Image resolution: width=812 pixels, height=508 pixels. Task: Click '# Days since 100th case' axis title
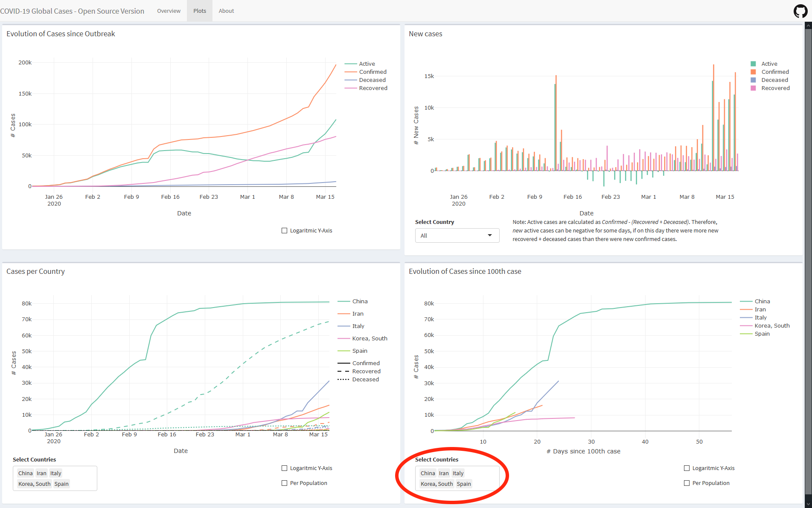pos(583,451)
